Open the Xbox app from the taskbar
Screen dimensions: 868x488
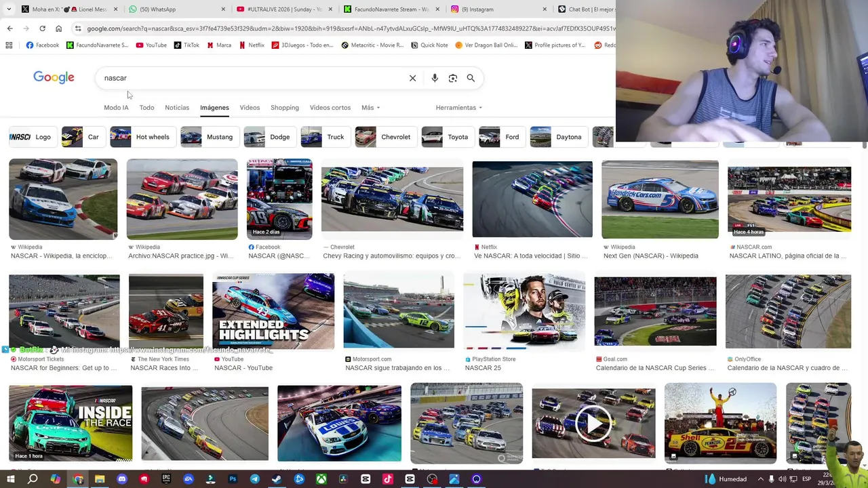click(x=321, y=479)
